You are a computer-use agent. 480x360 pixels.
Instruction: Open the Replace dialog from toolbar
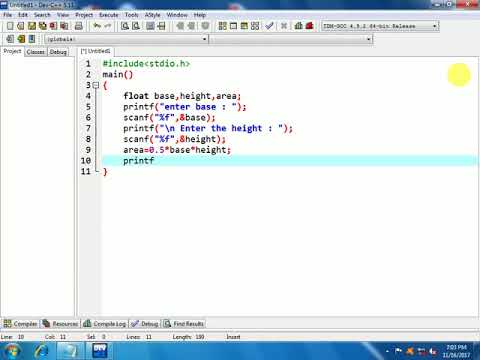point(136,26)
